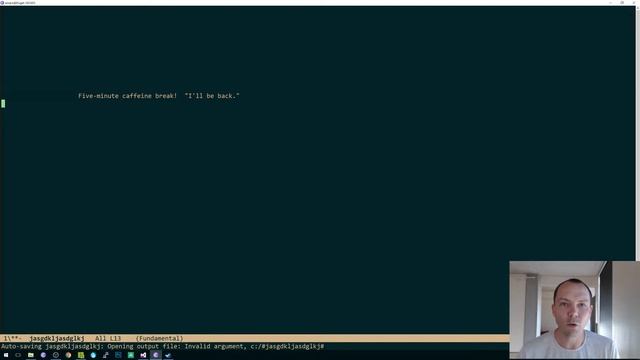The image size is (640, 360).
Task: Click the quoted text "I'll be back."
Action: click(x=212, y=96)
